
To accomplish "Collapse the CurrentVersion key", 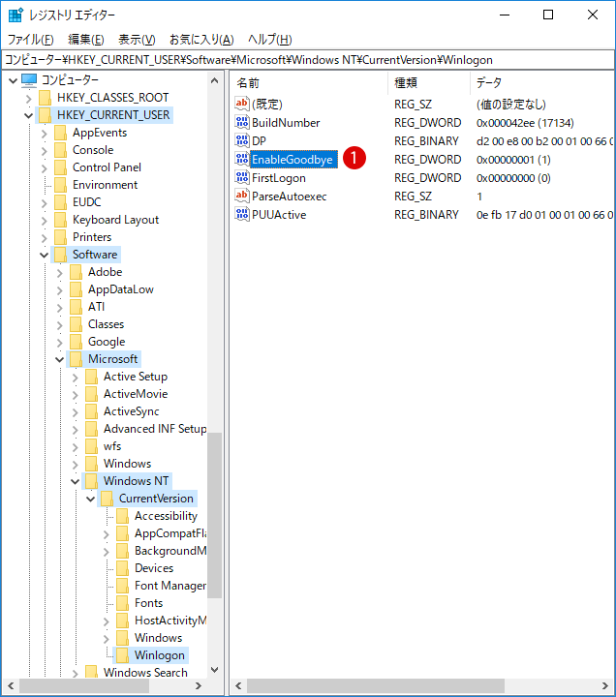I will point(91,499).
